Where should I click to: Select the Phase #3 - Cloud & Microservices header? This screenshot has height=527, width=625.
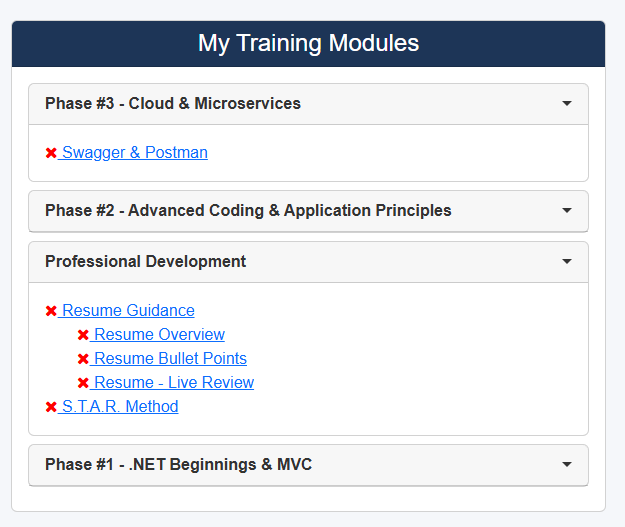(173, 104)
